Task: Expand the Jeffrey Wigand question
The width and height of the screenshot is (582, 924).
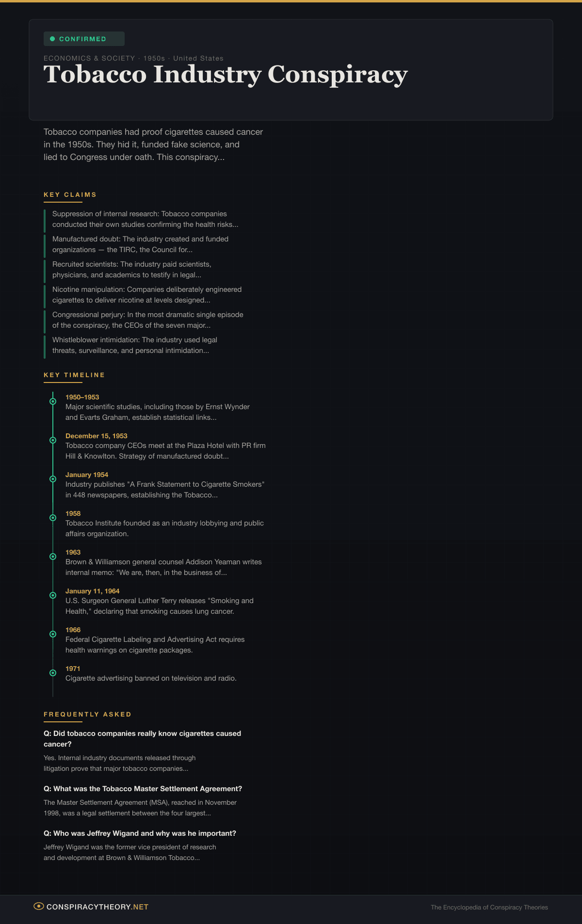Action: point(140,833)
